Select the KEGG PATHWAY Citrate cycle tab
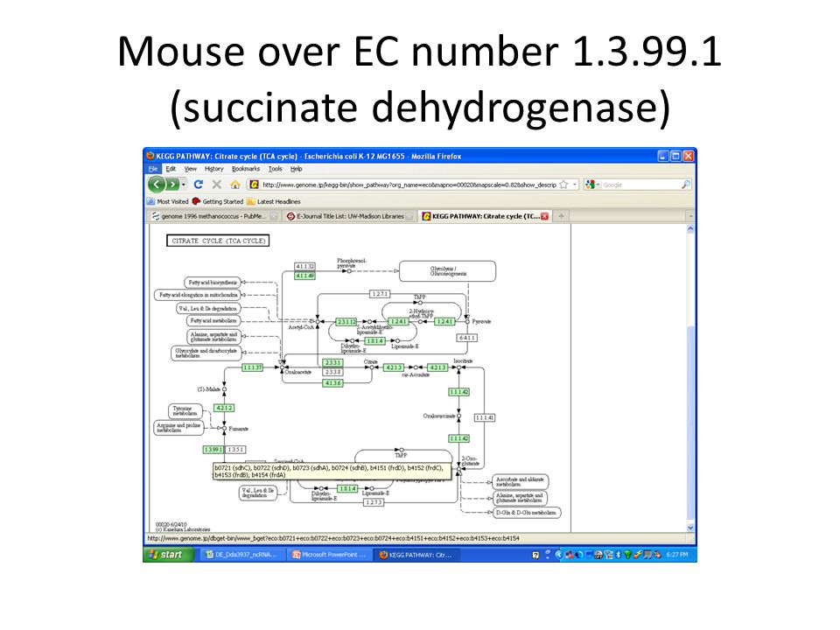 coord(485,216)
